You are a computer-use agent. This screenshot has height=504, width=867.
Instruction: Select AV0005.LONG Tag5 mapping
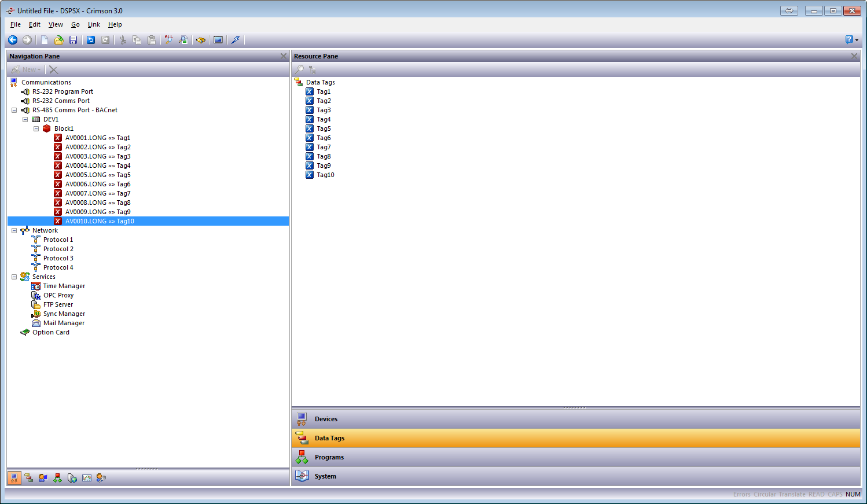click(x=98, y=175)
